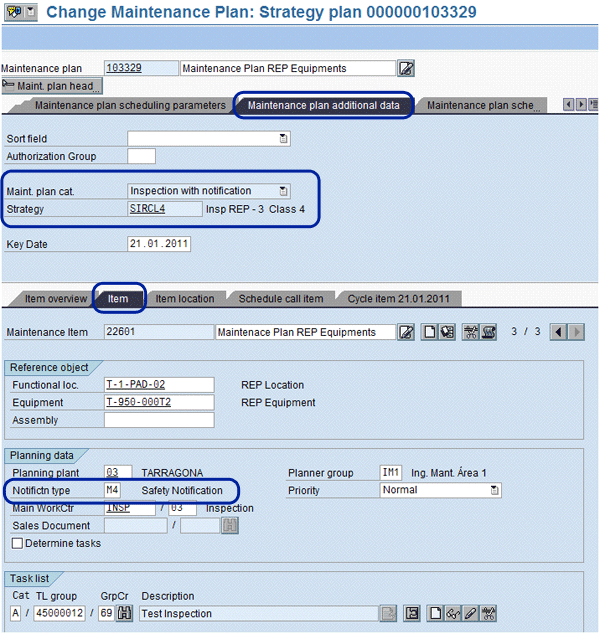Click the Planning plant 03 field
This screenshot has width=600, height=634.
pyautogui.click(x=118, y=472)
